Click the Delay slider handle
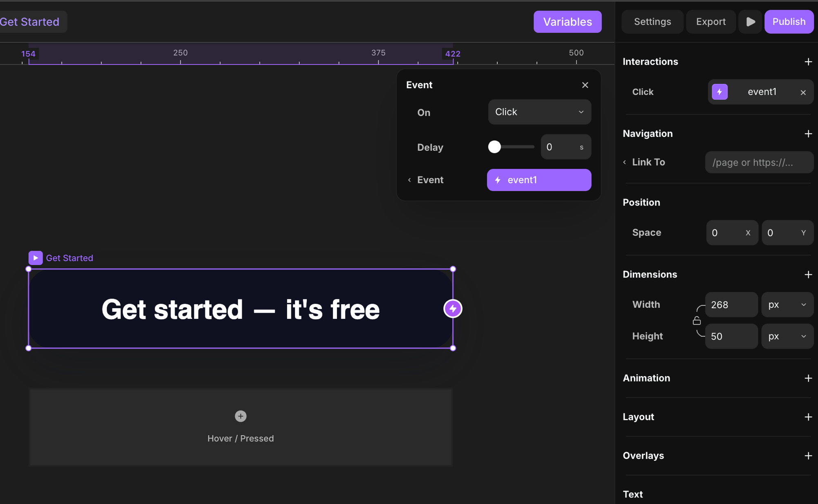The width and height of the screenshot is (818, 504). 494,147
